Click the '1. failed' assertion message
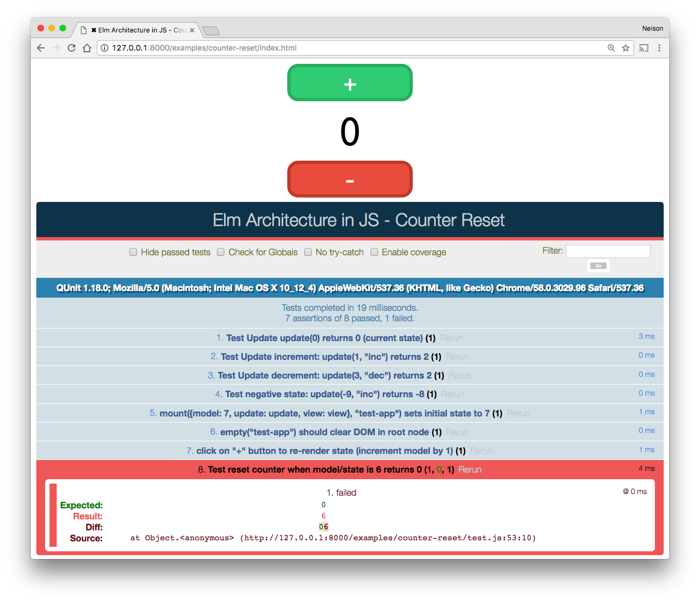This screenshot has height=603, width=700. pyautogui.click(x=342, y=492)
